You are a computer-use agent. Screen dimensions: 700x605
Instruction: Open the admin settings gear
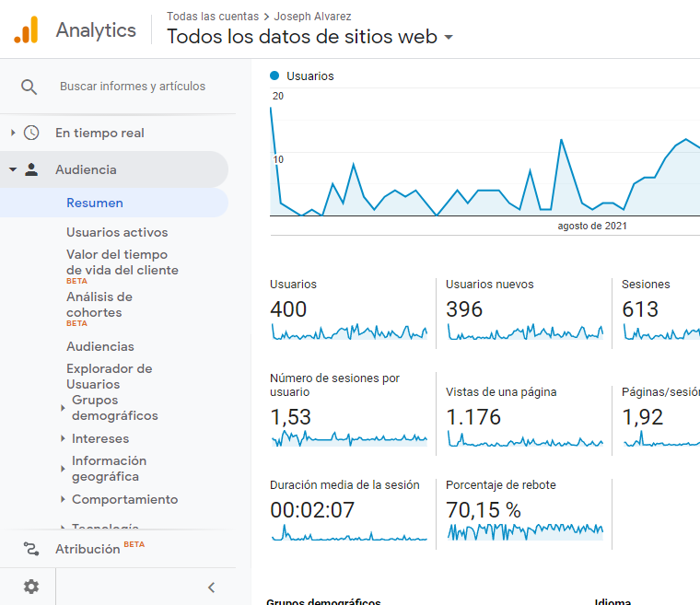pyautogui.click(x=31, y=587)
